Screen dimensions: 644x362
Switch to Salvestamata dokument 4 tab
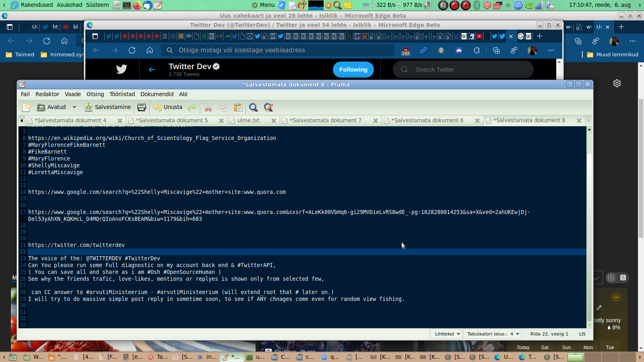(x=70, y=120)
